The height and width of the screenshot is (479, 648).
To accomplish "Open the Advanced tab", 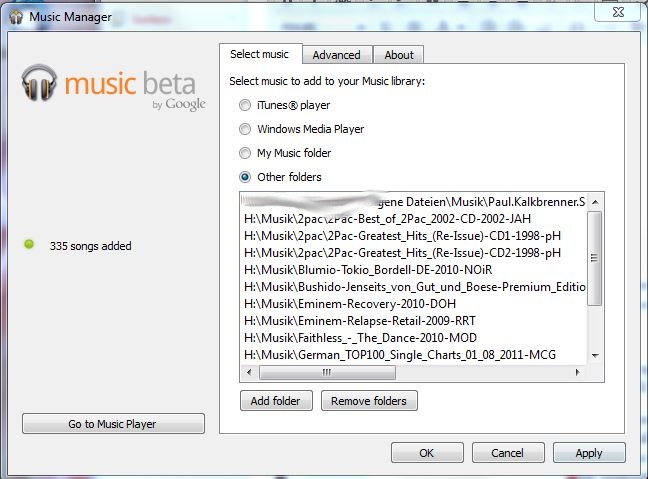I will (337, 55).
